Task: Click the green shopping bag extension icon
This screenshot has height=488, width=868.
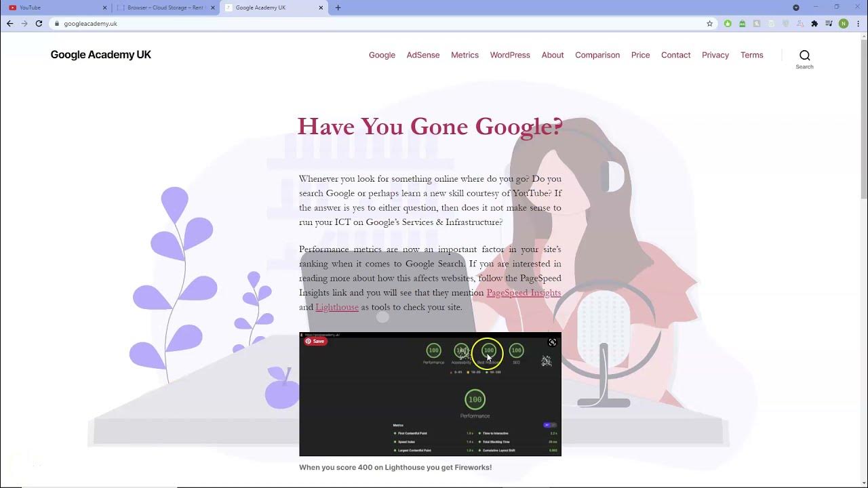Action: pos(742,23)
